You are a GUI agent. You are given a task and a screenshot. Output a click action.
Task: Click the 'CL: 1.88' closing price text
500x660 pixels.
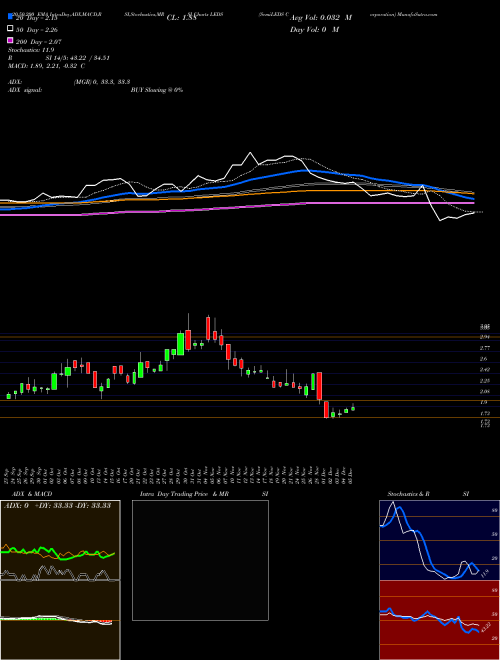pos(181,18)
